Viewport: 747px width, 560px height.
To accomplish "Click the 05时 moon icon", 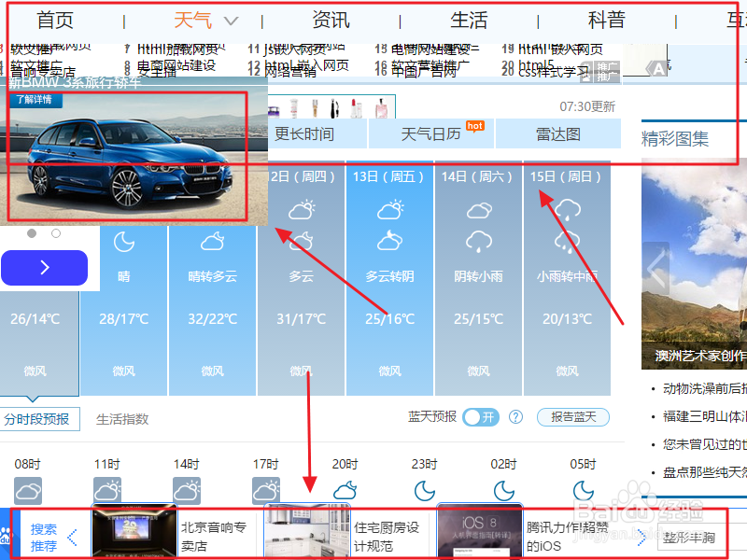I will click(583, 491).
